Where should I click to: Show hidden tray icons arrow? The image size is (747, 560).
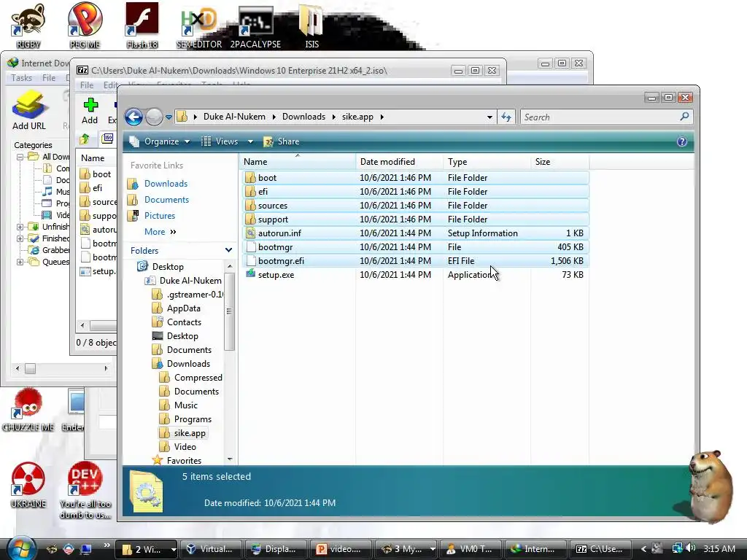click(643, 548)
